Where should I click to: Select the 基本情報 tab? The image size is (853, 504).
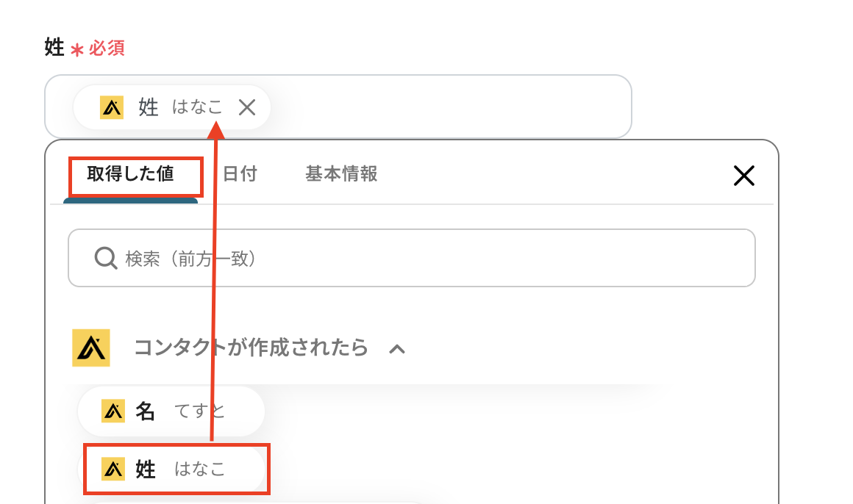341,174
